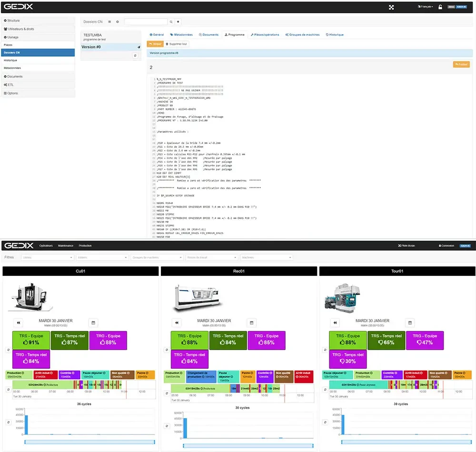Click the settings gear icon beside Dossiers CN
Image resolution: width=476 pixels, height=452 pixels.
pos(118,22)
